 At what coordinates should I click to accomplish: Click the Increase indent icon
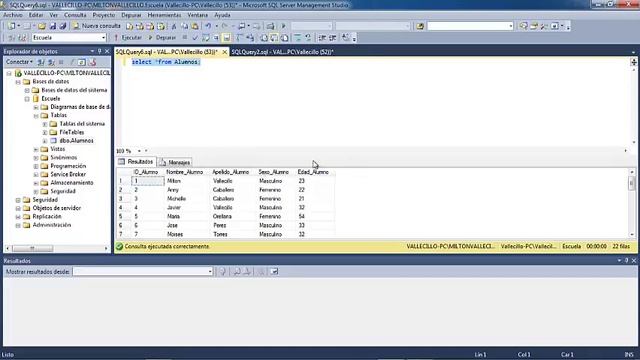click(333, 38)
